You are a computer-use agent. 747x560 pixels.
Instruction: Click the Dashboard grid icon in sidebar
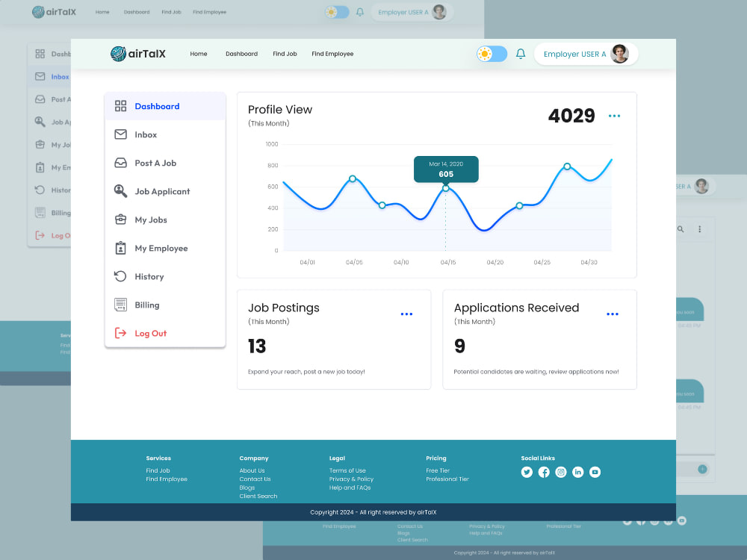(x=120, y=106)
